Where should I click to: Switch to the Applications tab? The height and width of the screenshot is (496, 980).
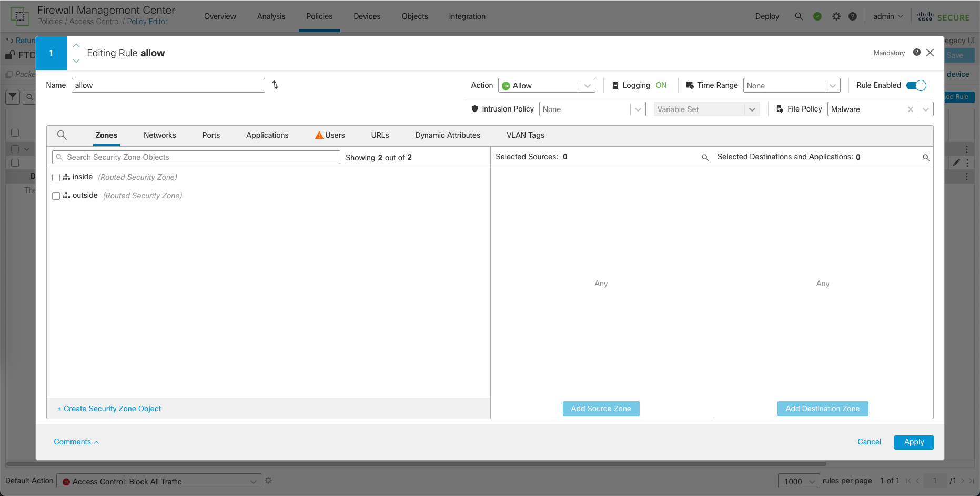tap(267, 135)
